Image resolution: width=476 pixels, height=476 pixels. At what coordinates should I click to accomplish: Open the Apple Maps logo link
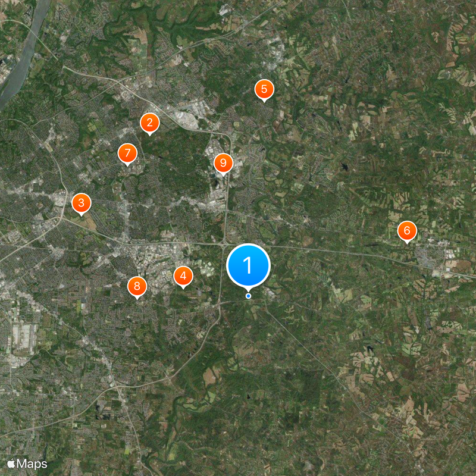pyautogui.click(x=27, y=464)
